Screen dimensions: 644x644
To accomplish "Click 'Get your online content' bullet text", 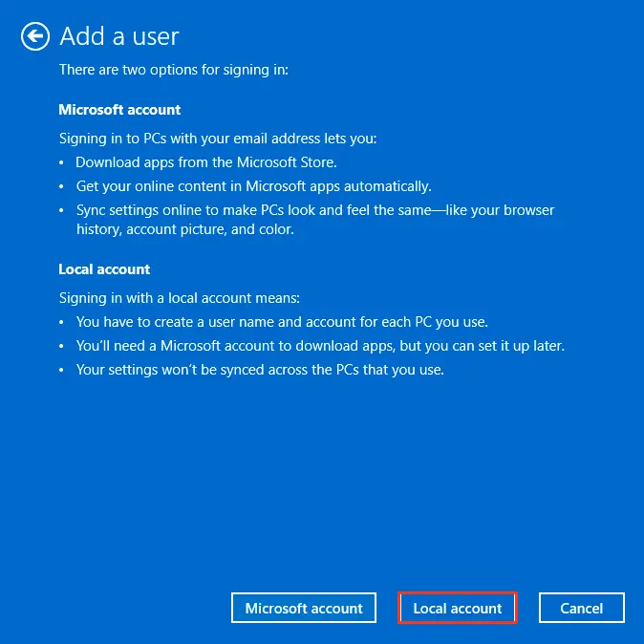I will [253, 186].
